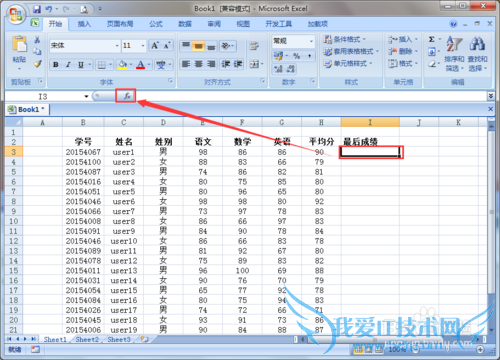Screen dimensions: 500x360
Task: Click the Clear eraser icon
Action: coord(432,64)
